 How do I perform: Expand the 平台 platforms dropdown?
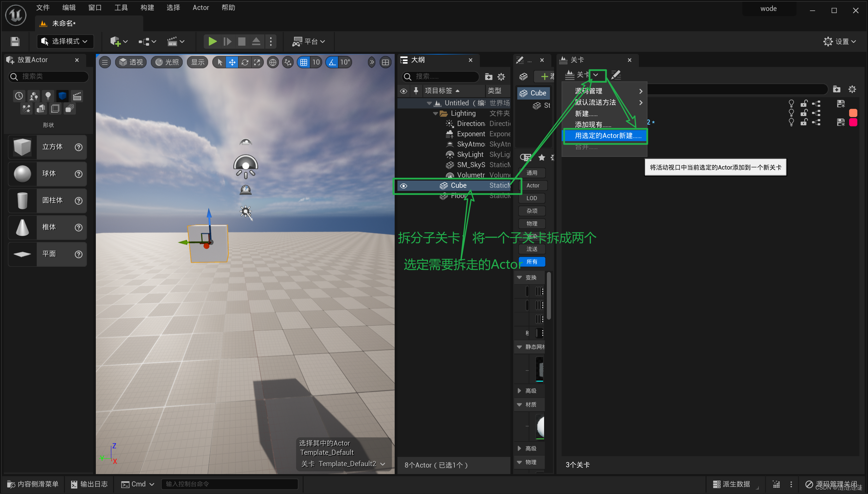[308, 42]
